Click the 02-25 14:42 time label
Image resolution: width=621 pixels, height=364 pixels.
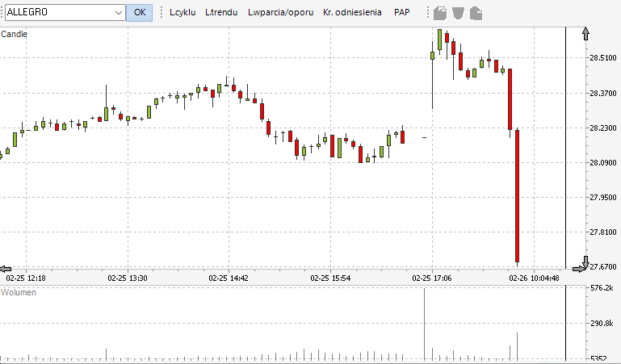point(229,278)
